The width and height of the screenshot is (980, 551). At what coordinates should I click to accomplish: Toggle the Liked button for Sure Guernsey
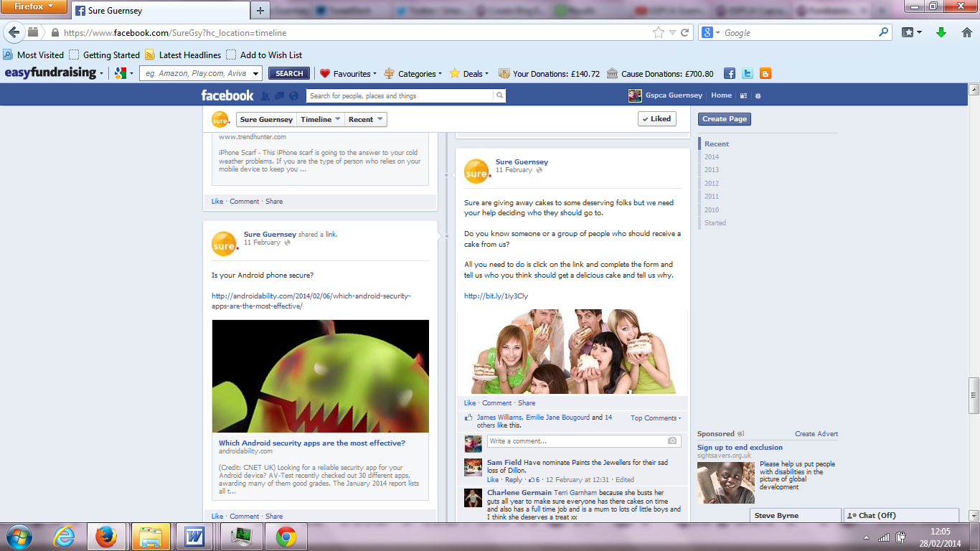click(656, 119)
